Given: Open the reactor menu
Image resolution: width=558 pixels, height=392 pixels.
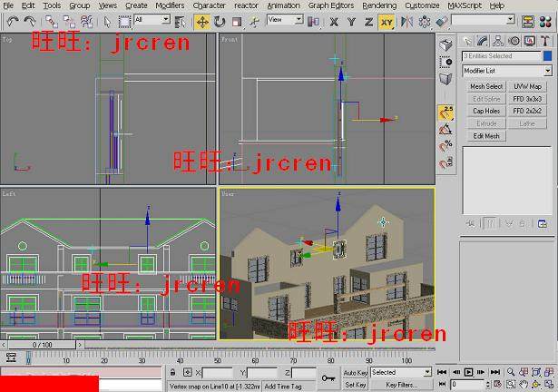Looking at the screenshot, I should (x=246, y=5).
